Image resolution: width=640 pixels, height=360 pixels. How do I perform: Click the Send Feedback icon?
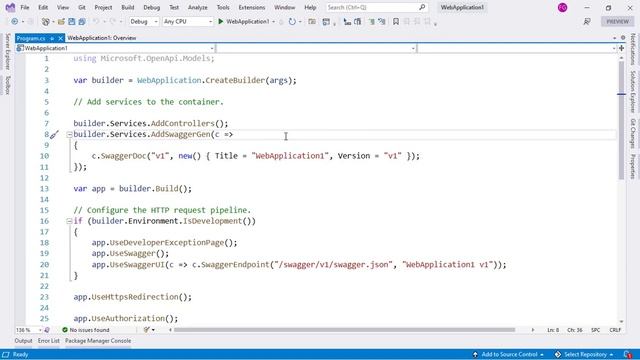[x=587, y=22]
